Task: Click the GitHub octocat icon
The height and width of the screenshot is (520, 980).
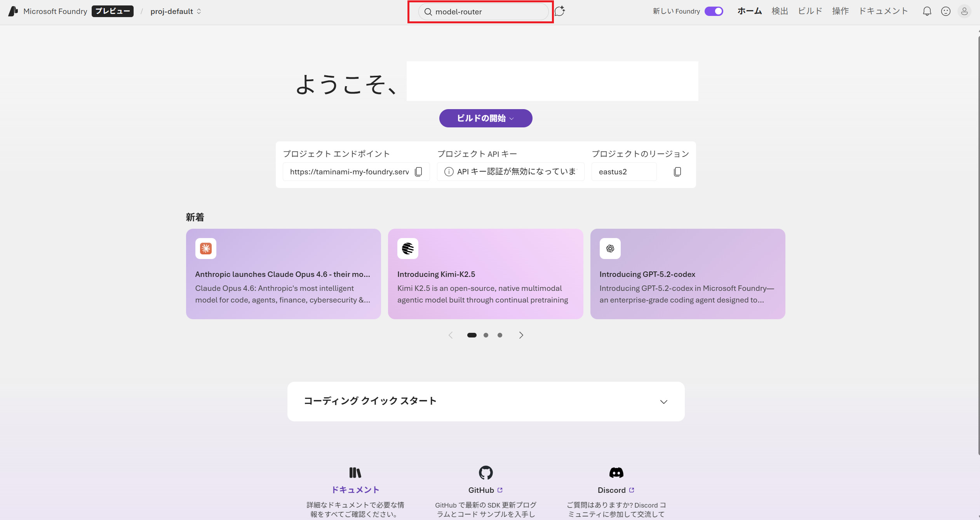Action: (x=486, y=473)
